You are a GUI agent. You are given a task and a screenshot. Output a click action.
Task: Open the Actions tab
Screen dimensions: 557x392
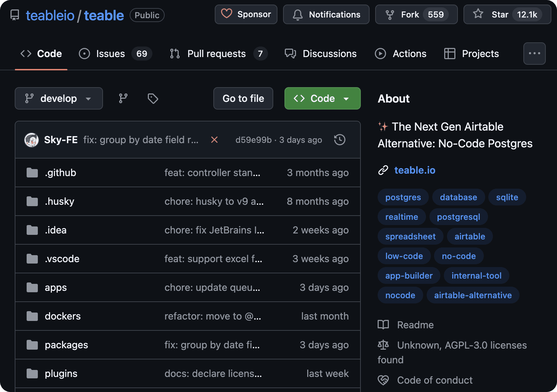(x=401, y=54)
